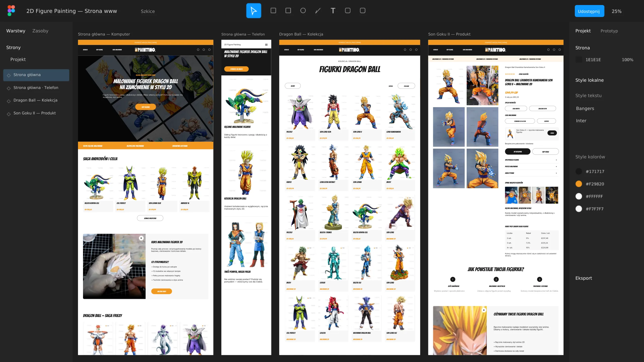The width and height of the screenshot is (644, 362).
Task: Choose the Cała kwota payment option
Action: (516, 108)
